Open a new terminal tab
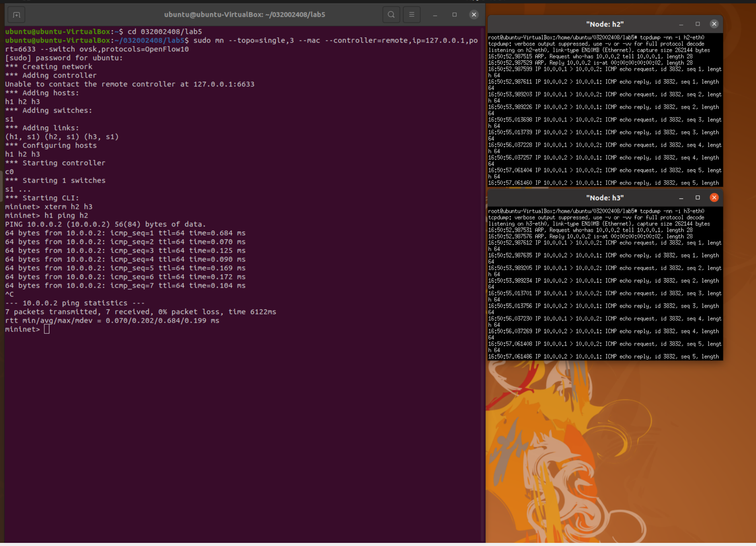The width and height of the screenshot is (756, 546). coord(16,15)
